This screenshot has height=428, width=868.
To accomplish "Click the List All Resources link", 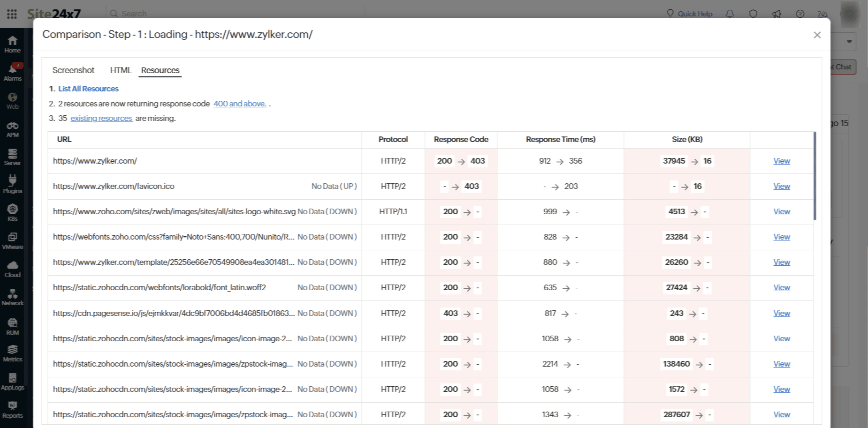I will tap(88, 89).
